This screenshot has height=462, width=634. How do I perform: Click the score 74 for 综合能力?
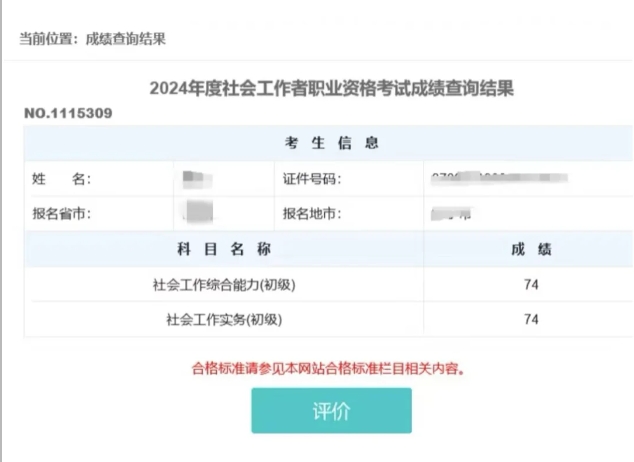point(531,285)
